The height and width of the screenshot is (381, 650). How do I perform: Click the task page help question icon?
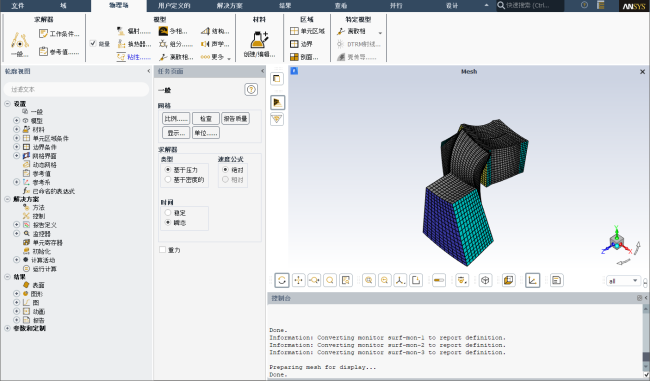(x=251, y=90)
